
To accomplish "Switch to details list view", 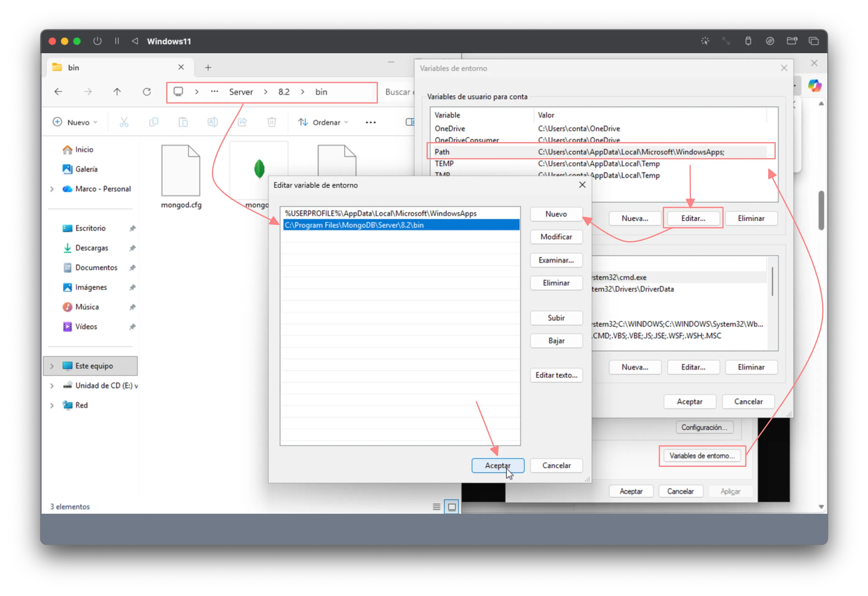I will tap(436, 507).
